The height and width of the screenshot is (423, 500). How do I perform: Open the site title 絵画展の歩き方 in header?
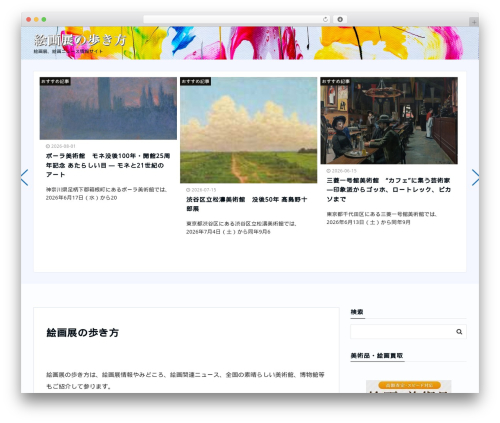(80, 40)
